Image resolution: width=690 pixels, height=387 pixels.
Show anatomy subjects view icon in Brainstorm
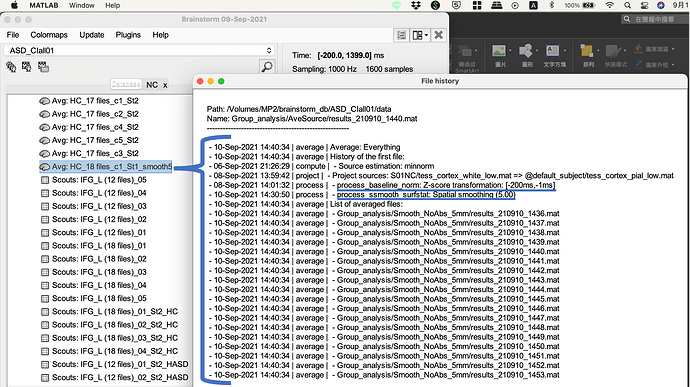11,67
